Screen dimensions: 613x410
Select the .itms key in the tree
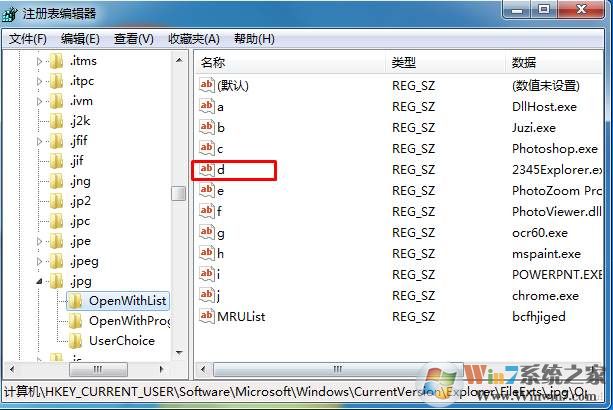click(83, 61)
